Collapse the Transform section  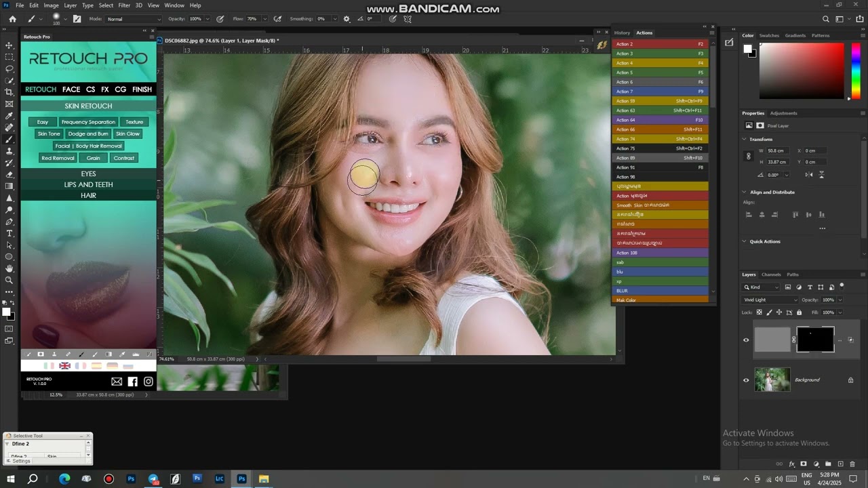pyautogui.click(x=745, y=139)
